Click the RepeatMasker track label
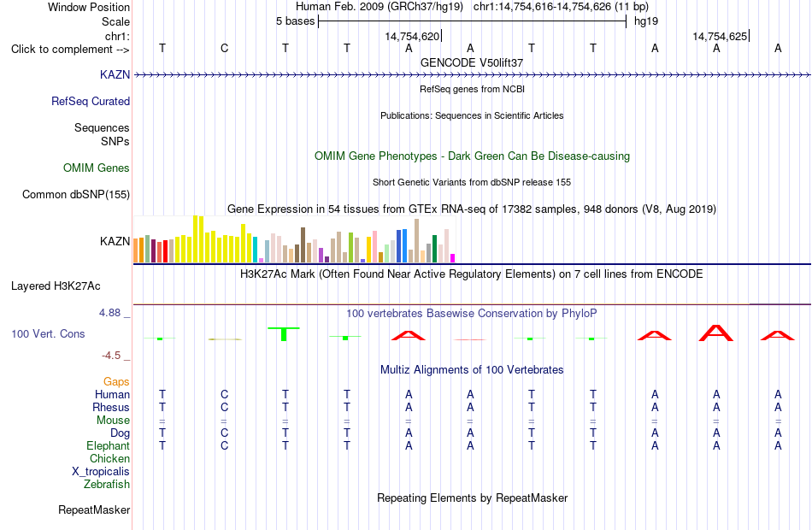Viewport: 812px width, 530px height. tap(94, 509)
